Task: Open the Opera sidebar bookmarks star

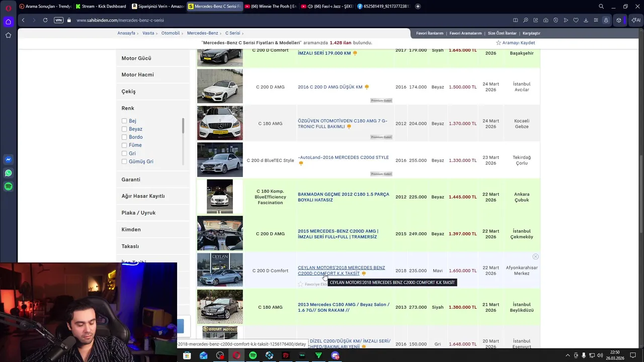Action: click(8, 35)
